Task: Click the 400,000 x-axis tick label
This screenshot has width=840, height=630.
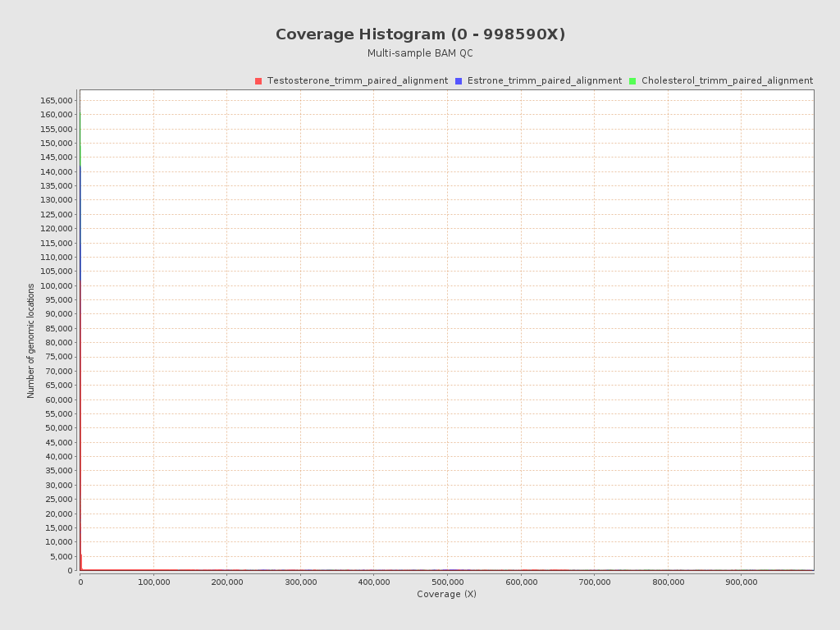Action: (x=374, y=582)
